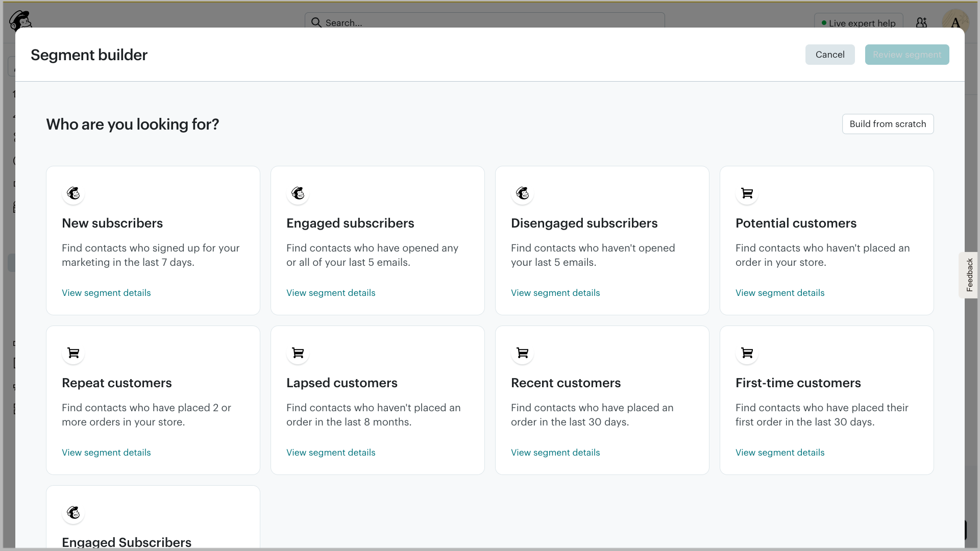The image size is (980, 551).
Task: Click Mailchimp icon on Disengaged subscribers card
Action: (x=523, y=193)
